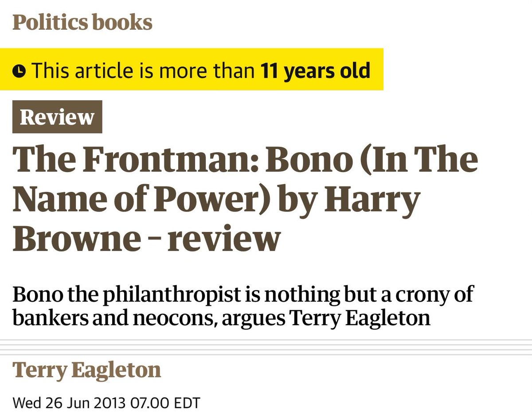532x416 pixels.
Task: Click the "This article is more than" notice text
Action: (144, 71)
